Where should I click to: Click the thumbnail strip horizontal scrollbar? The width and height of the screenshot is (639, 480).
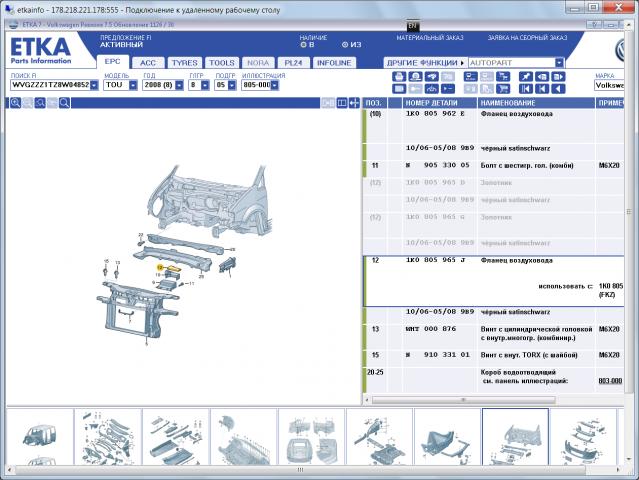point(300,470)
